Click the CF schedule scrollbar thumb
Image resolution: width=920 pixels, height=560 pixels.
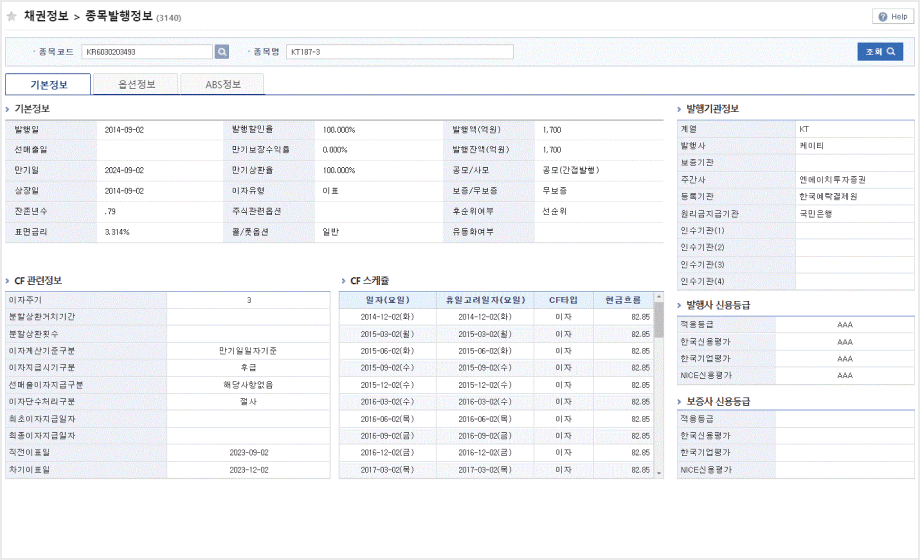(x=659, y=320)
